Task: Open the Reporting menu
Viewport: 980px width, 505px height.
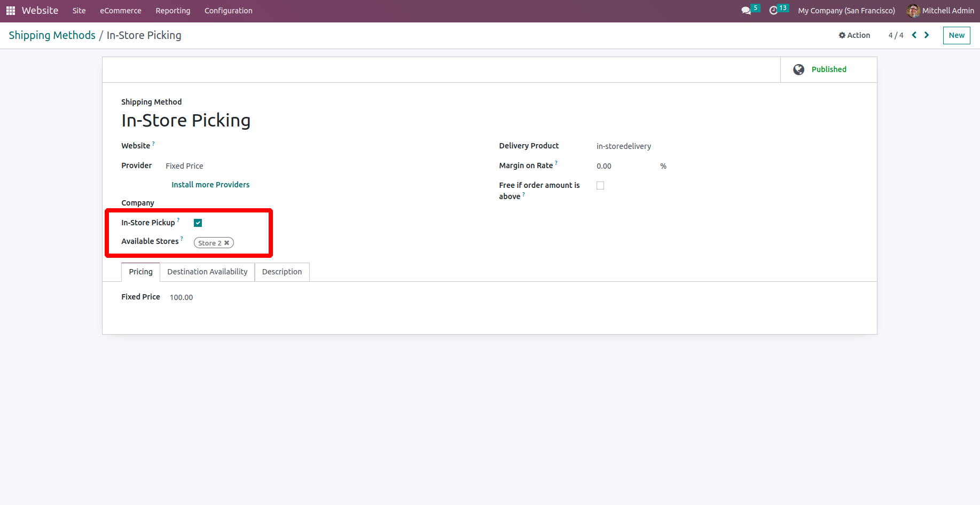Action: (173, 11)
